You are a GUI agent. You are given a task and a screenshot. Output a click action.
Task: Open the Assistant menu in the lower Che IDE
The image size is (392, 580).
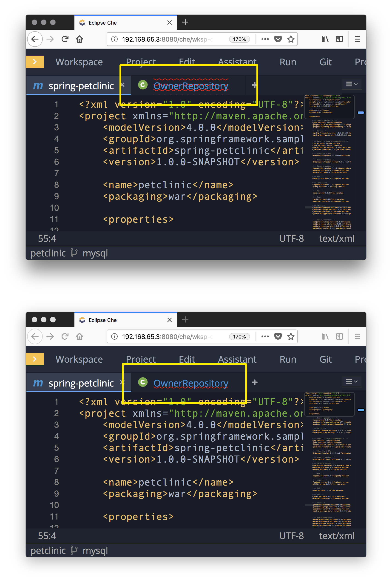click(237, 359)
